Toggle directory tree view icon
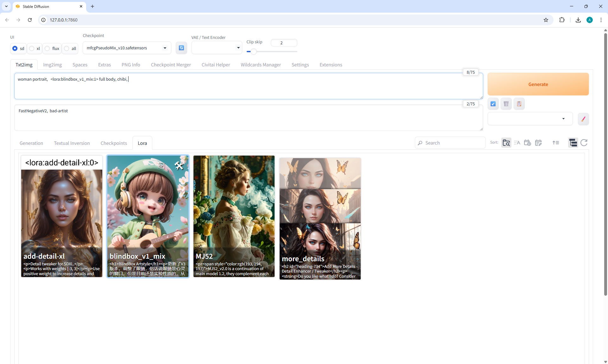608x364 pixels. point(573,143)
